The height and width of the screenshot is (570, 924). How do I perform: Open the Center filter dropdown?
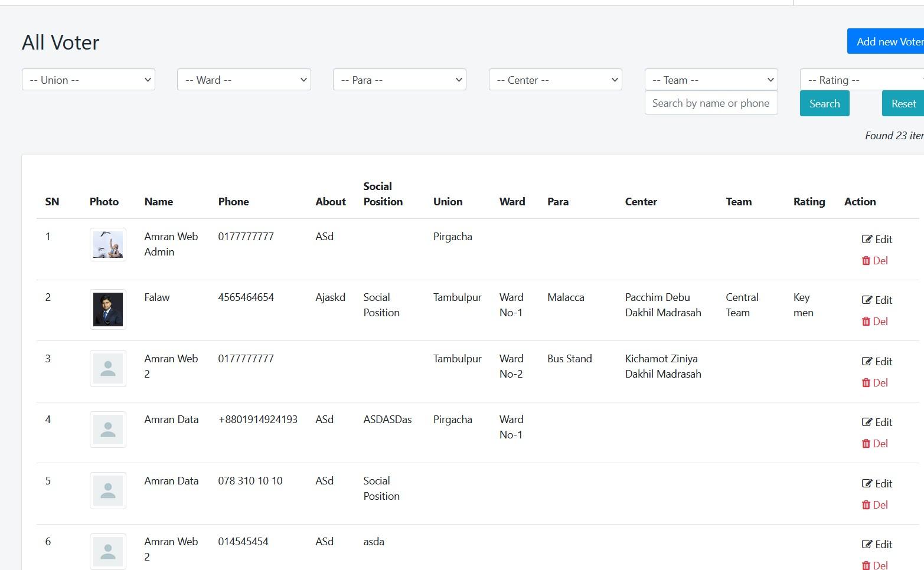[556, 80]
